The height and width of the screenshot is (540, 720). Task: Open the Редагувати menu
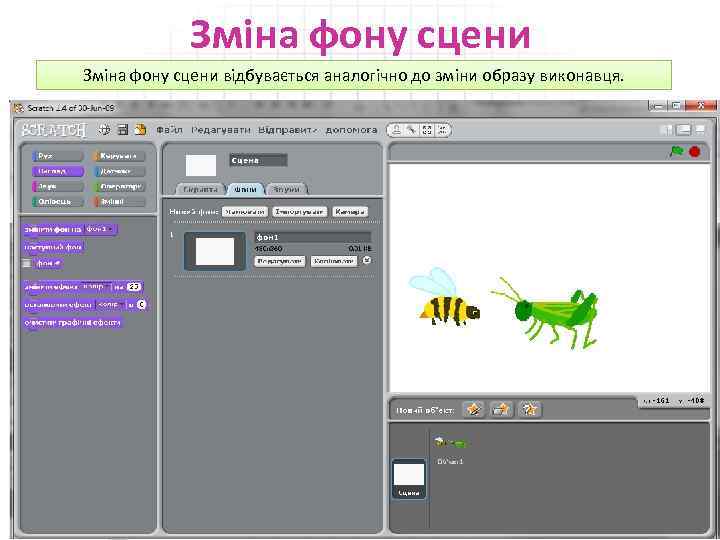tap(221, 130)
